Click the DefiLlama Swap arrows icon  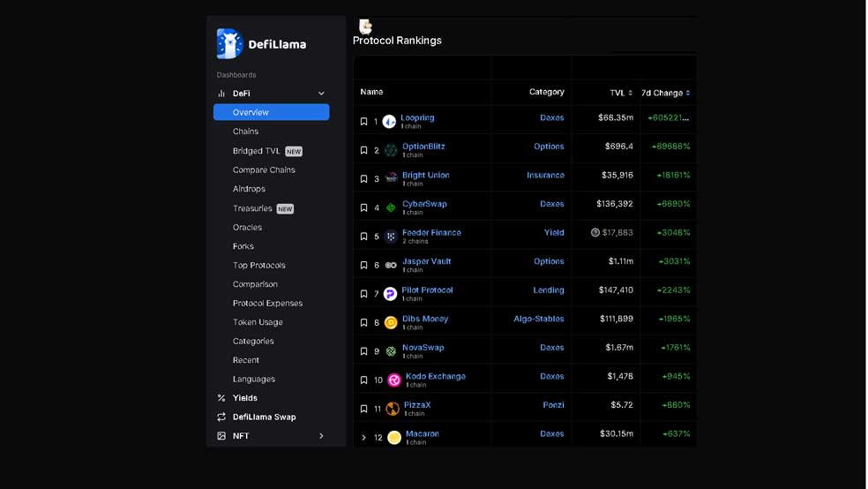221,417
